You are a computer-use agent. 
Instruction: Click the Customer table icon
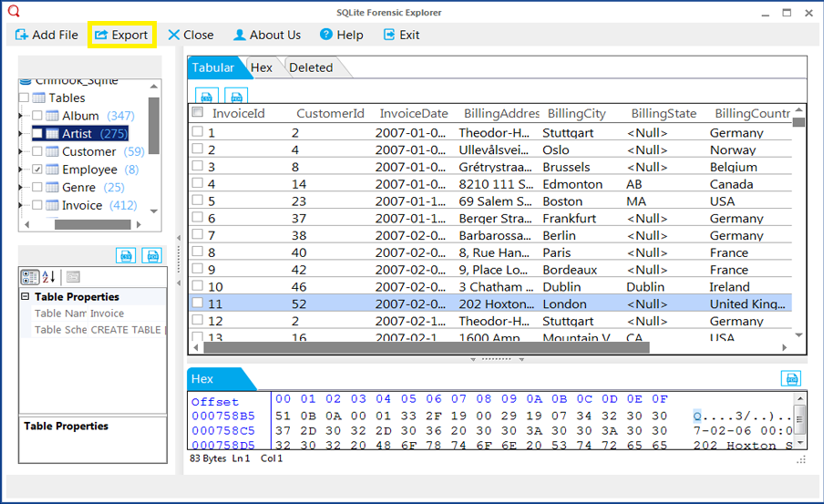click(x=52, y=151)
